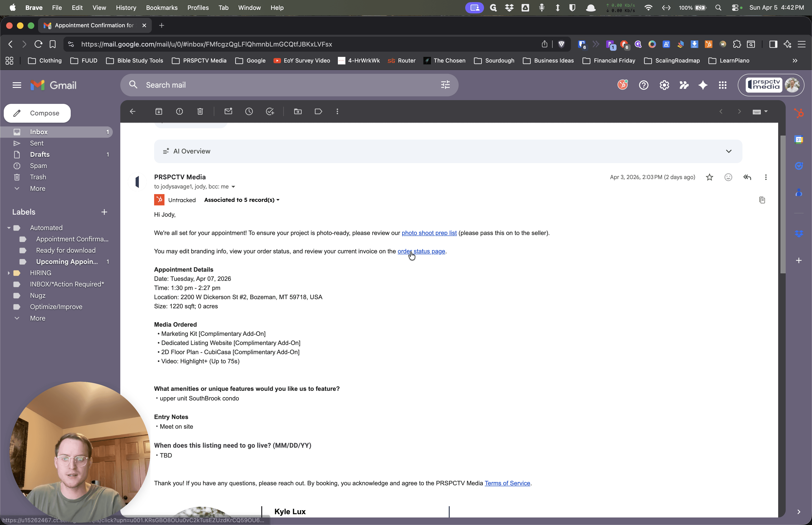Create a new label with the plus icon
812x525 pixels.
(104, 212)
